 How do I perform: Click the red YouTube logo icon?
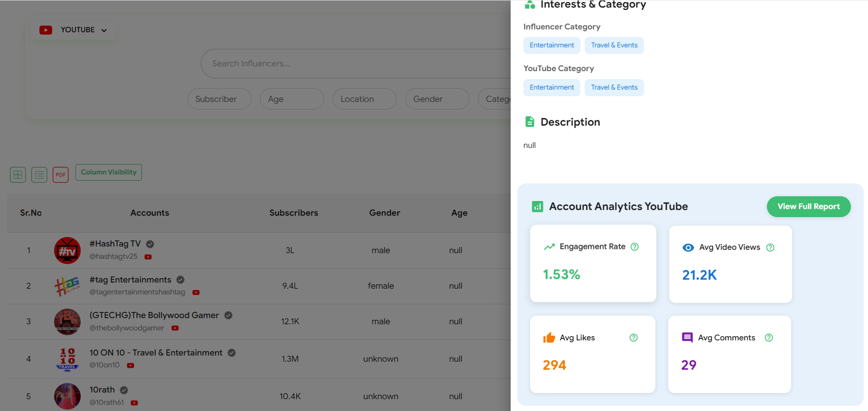(46, 30)
